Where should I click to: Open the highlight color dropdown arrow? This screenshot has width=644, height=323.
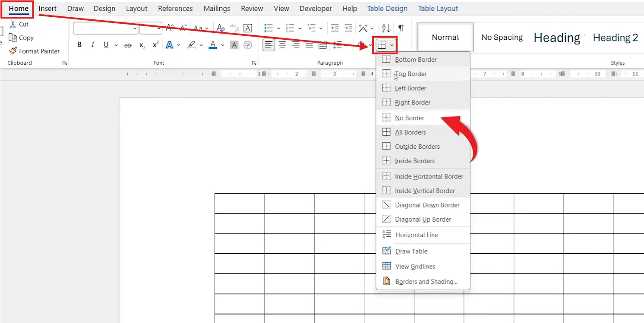(201, 45)
